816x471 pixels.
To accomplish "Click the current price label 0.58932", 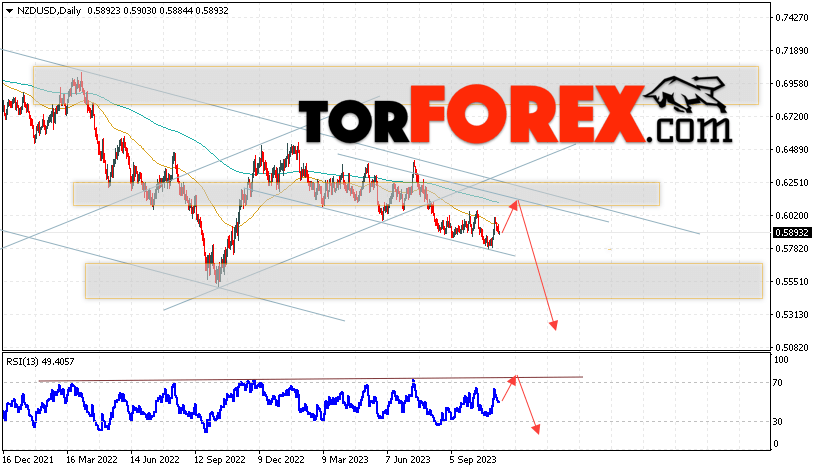I will (792, 233).
